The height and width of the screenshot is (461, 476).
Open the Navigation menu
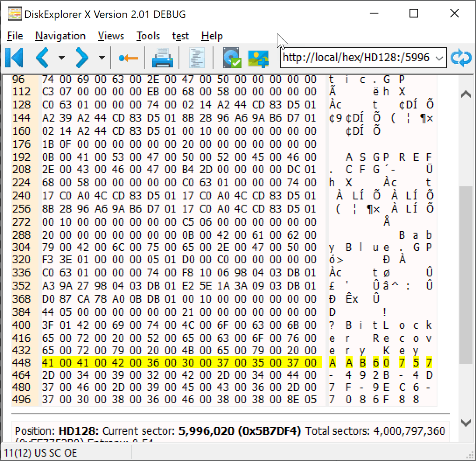tap(60, 36)
